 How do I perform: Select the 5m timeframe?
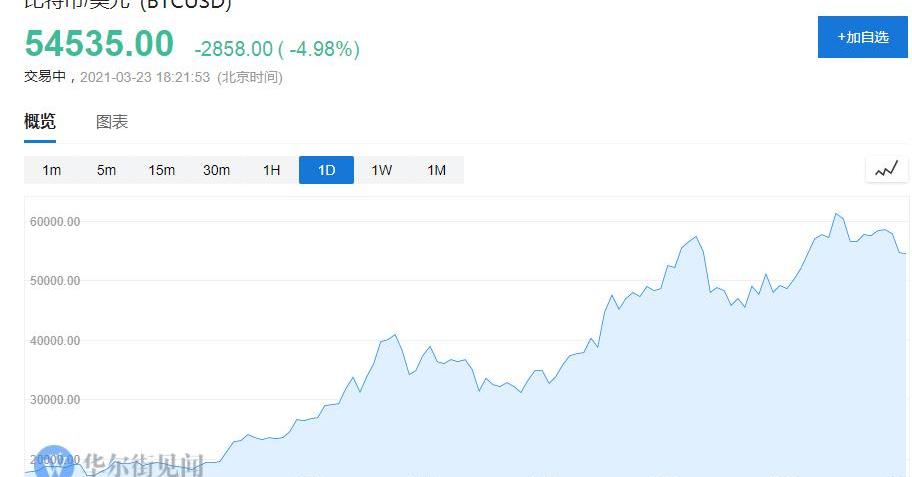107,170
